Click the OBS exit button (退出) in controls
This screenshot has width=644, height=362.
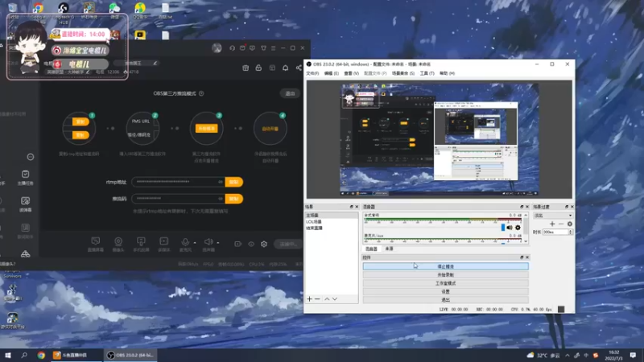tap(446, 300)
